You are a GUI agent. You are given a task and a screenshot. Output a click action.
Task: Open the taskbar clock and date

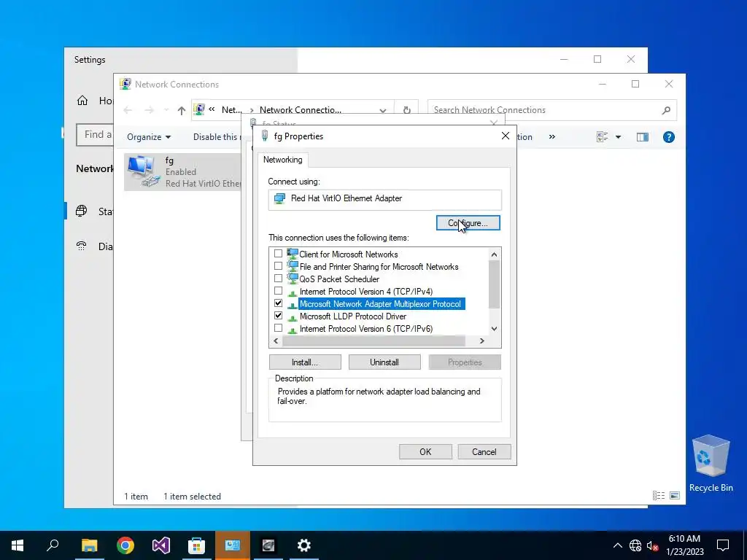tap(684, 545)
